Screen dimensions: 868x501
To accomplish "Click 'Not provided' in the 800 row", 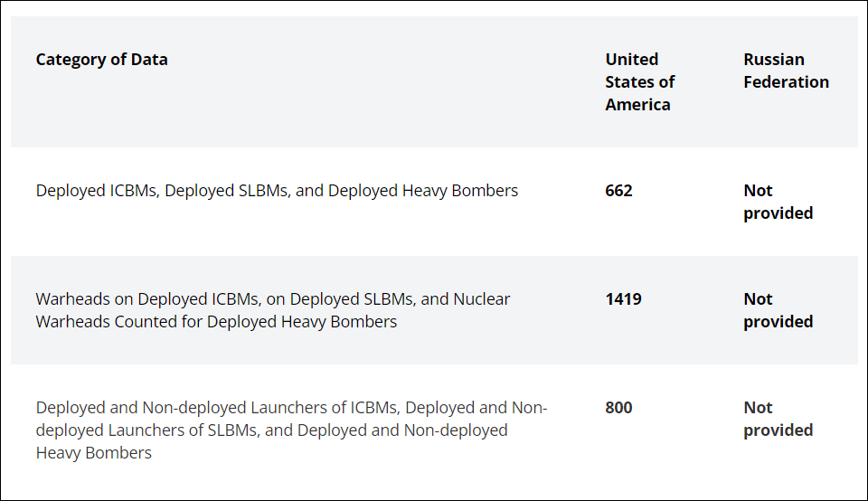I will tap(778, 419).
